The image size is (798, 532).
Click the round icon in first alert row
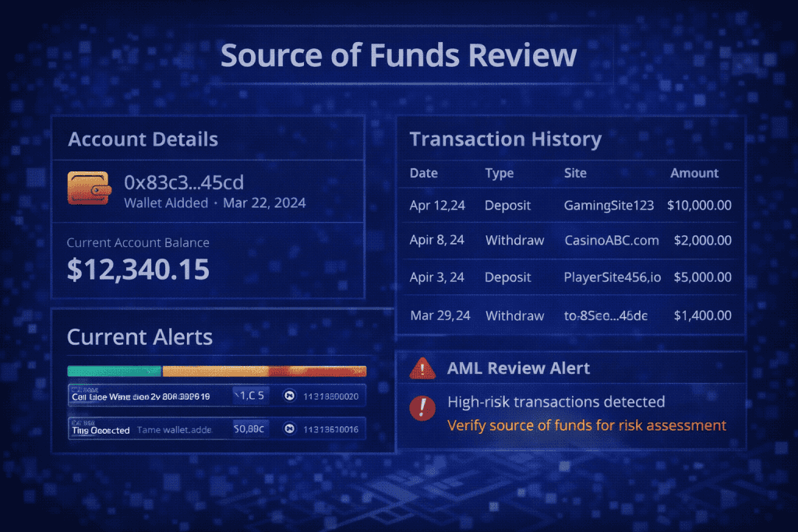coord(289,396)
